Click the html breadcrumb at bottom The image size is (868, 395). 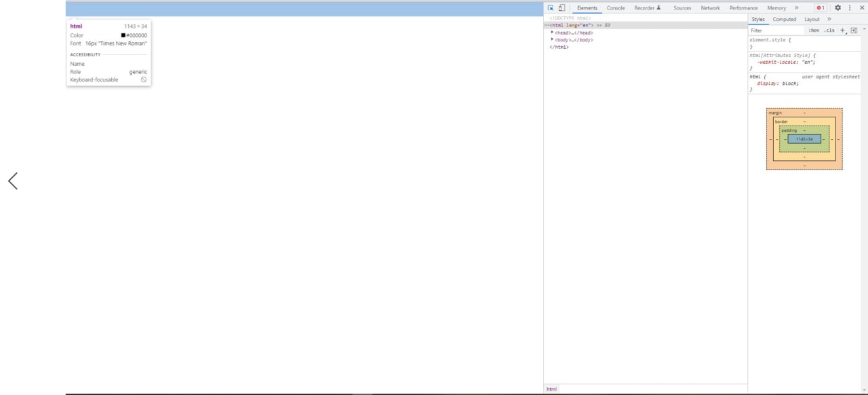[551, 389]
